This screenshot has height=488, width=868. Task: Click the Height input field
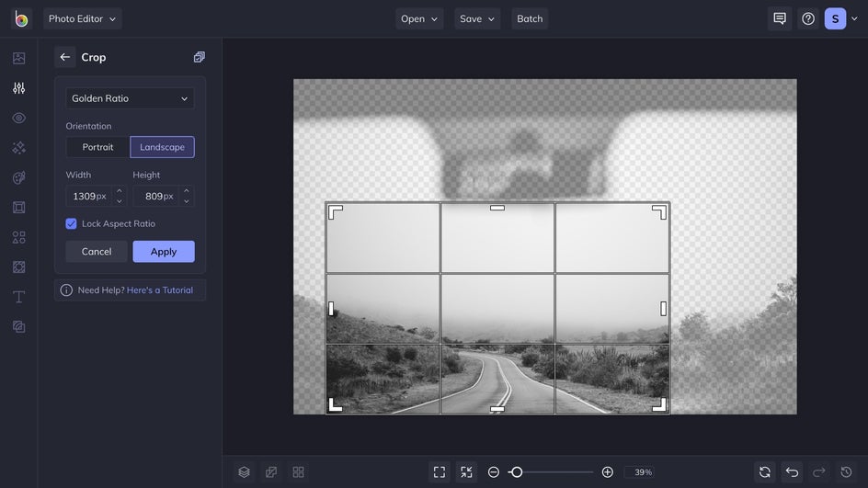click(x=157, y=197)
